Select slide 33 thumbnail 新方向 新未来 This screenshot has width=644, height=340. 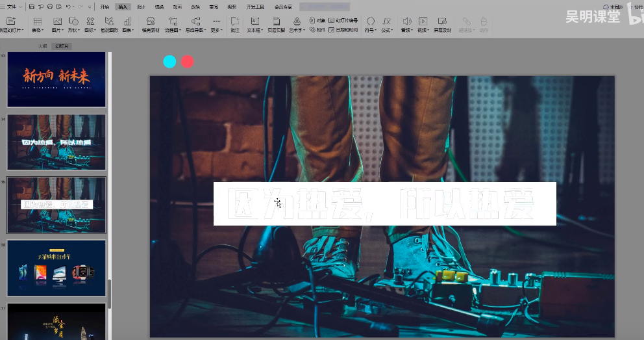point(56,79)
